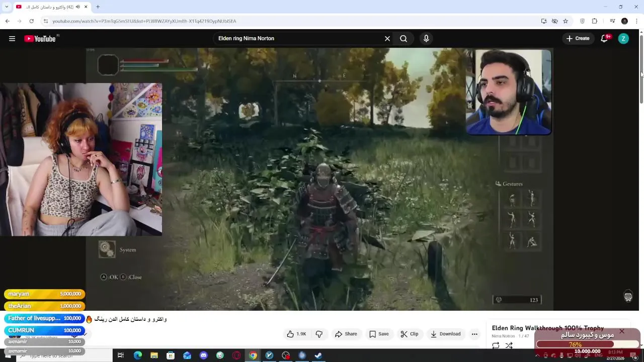Image resolution: width=644 pixels, height=362 pixels.
Task: Close the overlay popup over playlist
Action: coord(622,331)
